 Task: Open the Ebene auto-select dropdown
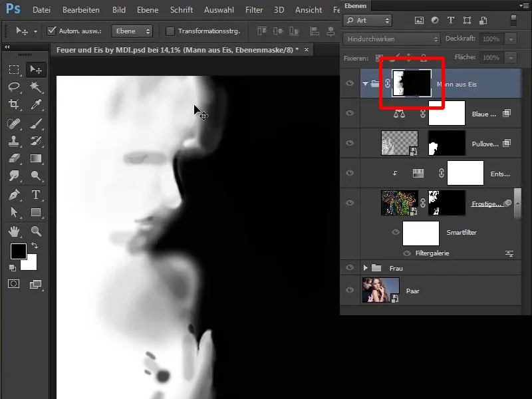132,31
